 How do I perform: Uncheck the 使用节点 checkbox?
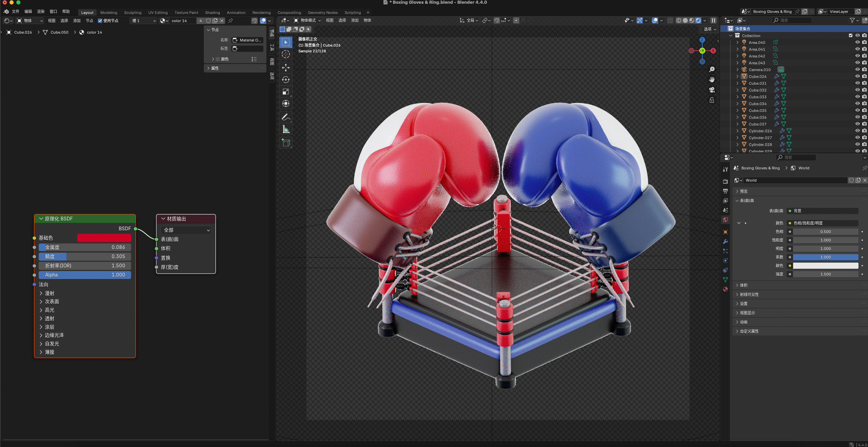(x=100, y=21)
